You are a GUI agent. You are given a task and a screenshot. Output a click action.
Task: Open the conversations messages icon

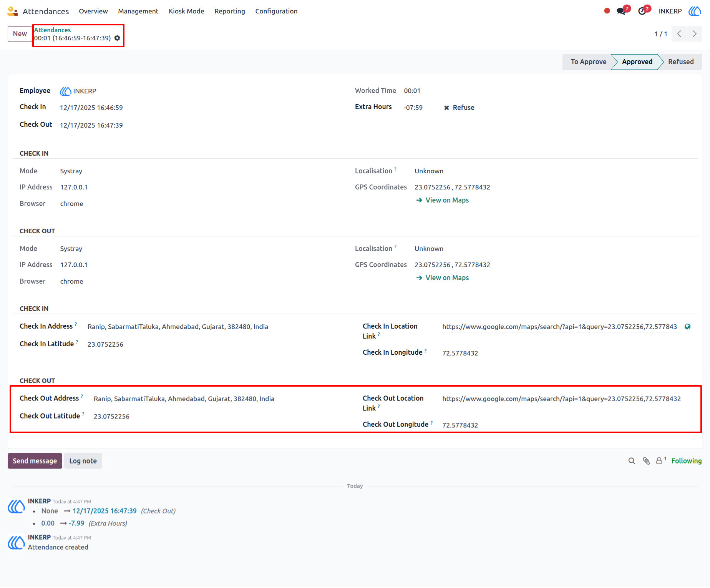click(x=622, y=11)
